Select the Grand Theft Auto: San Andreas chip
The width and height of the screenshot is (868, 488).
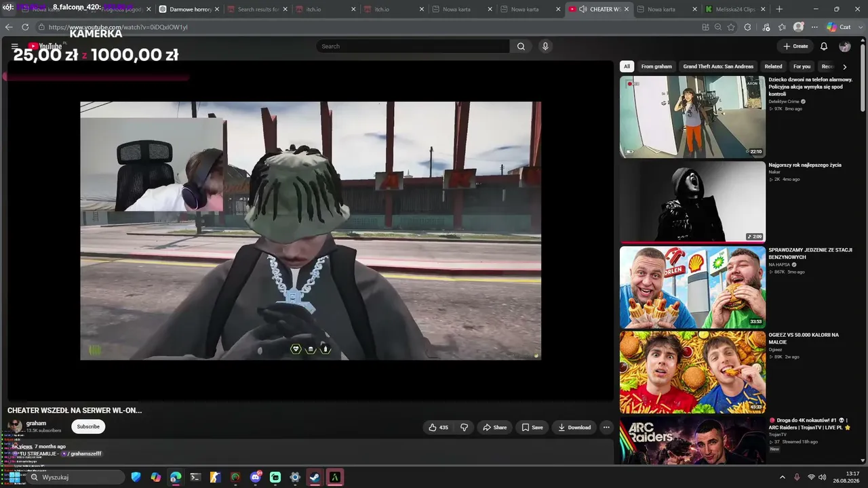[718, 66]
